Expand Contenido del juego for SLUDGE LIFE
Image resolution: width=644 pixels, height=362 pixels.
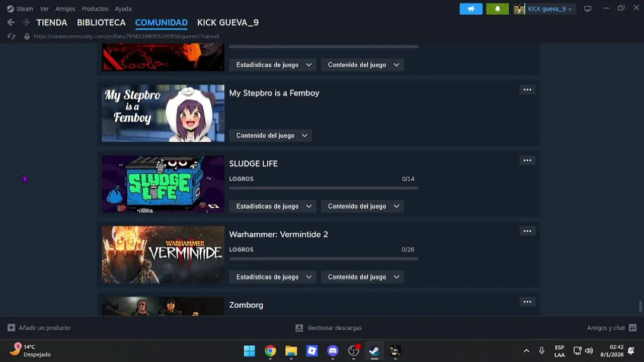click(x=362, y=206)
